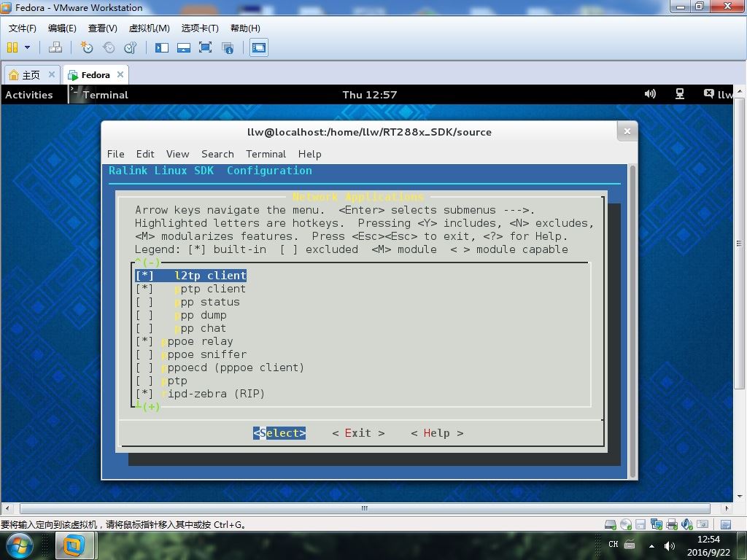Click the VMware taskbar button
The height and width of the screenshot is (560, 747).
[x=76, y=545]
